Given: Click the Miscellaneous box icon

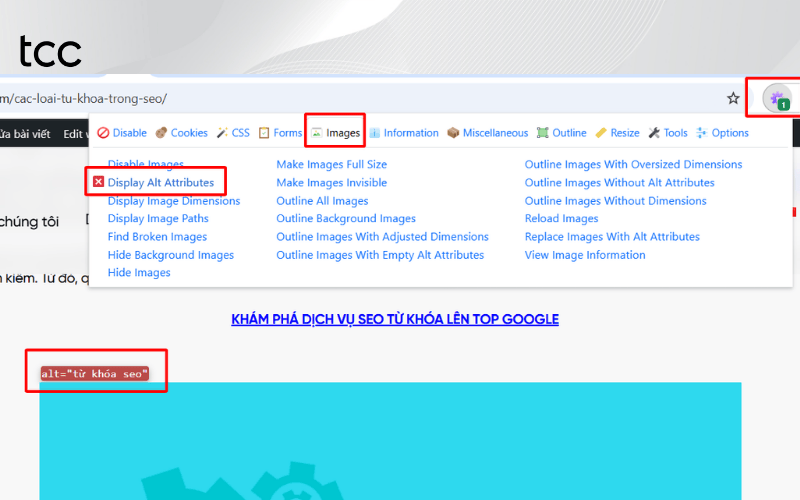Looking at the screenshot, I should pos(453,133).
